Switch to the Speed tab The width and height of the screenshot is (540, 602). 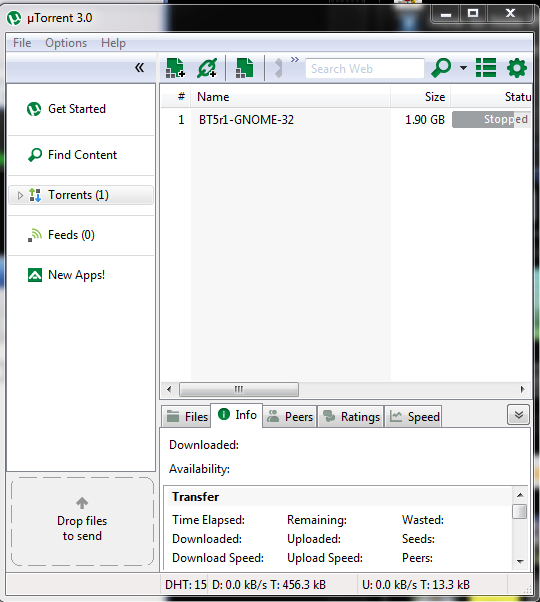[413, 417]
